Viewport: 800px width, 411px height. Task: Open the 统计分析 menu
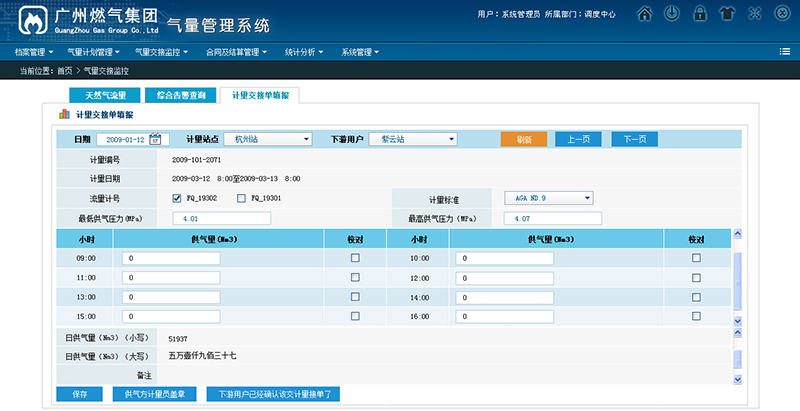pyautogui.click(x=304, y=51)
